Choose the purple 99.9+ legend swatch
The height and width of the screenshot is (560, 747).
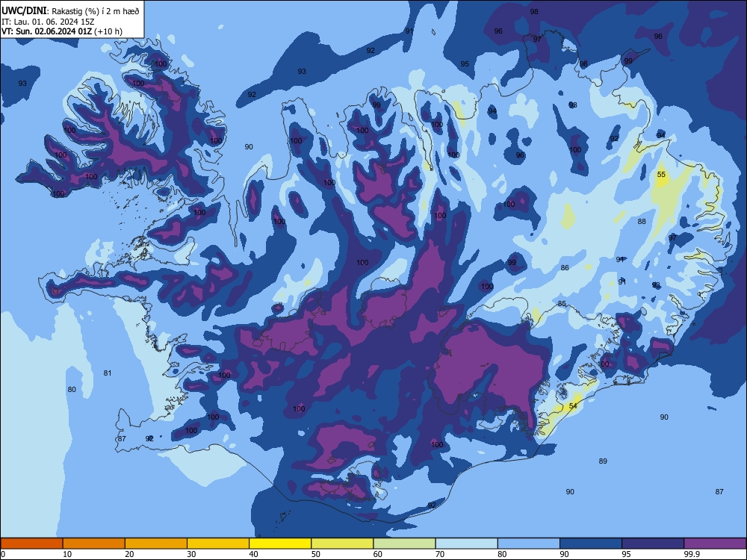click(x=715, y=544)
